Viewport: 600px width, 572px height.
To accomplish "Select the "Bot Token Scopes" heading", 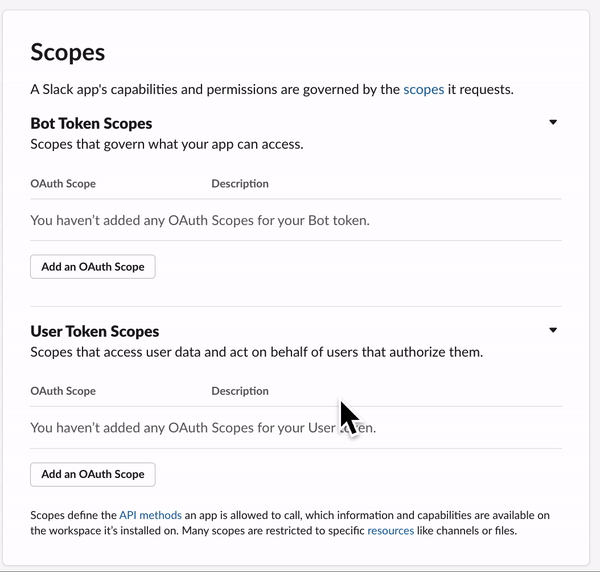I will click(x=91, y=124).
